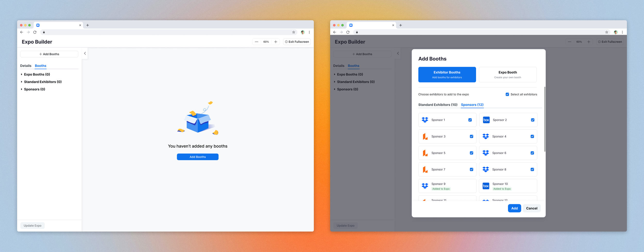Uncheck Sponsor 6 checkbox
The image size is (644, 252).
[532, 153]
